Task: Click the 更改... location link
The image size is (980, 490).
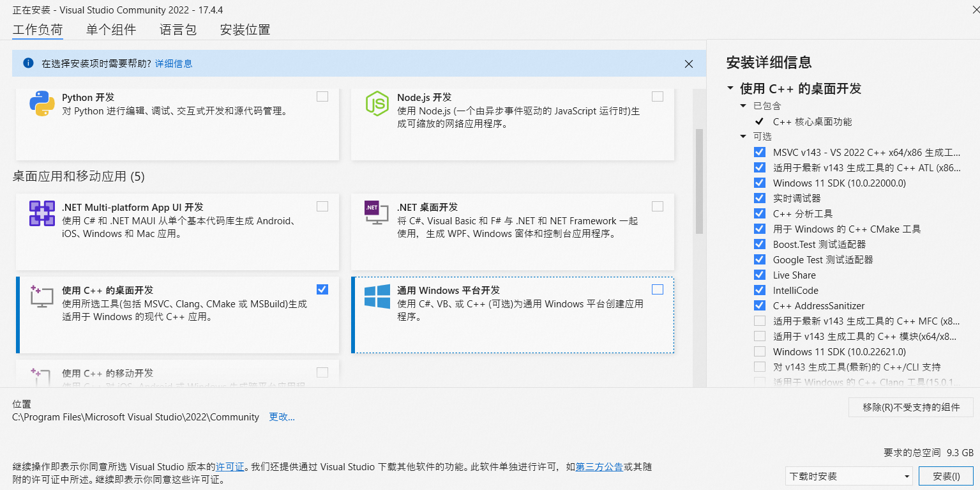Action: pyautogui.click(x=282, y=417)
